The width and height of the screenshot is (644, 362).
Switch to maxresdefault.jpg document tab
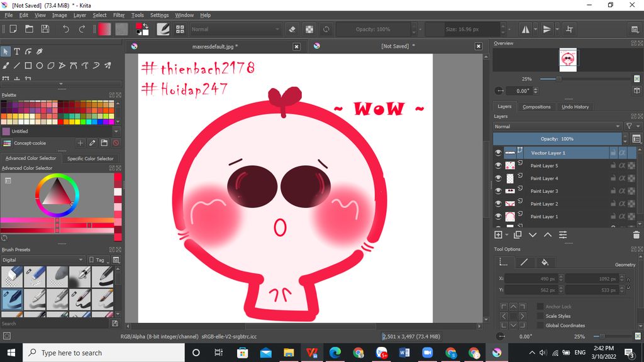pyautogui.click(x=215, y=47)
